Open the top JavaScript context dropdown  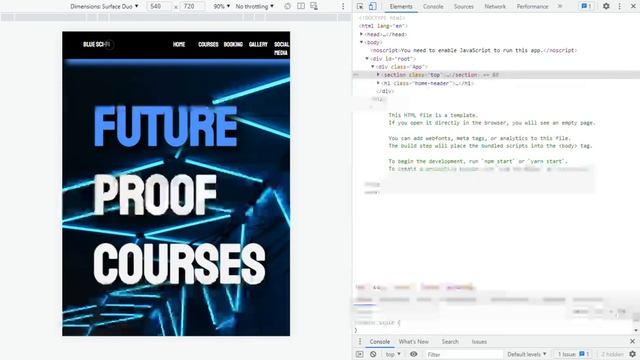tap(393, 354)
